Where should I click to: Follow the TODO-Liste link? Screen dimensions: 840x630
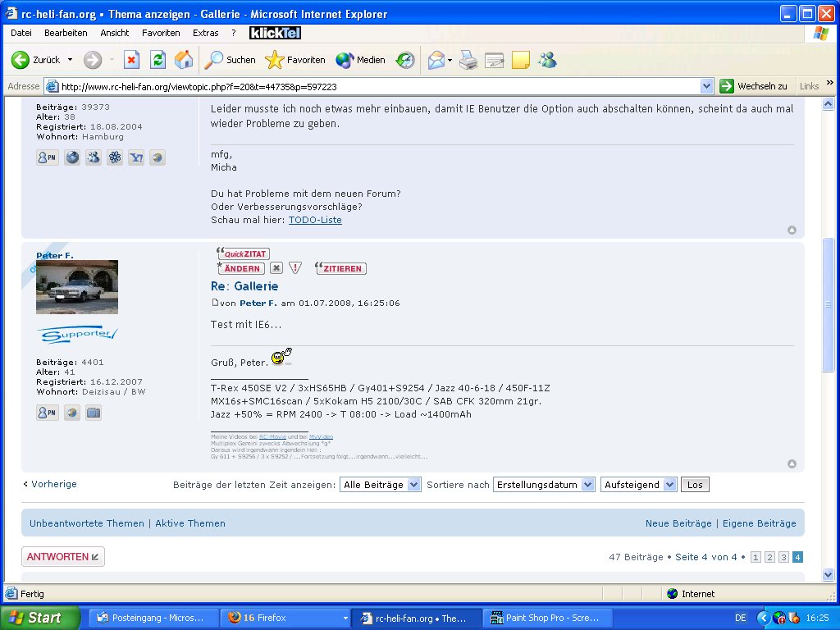click(315, 220)
